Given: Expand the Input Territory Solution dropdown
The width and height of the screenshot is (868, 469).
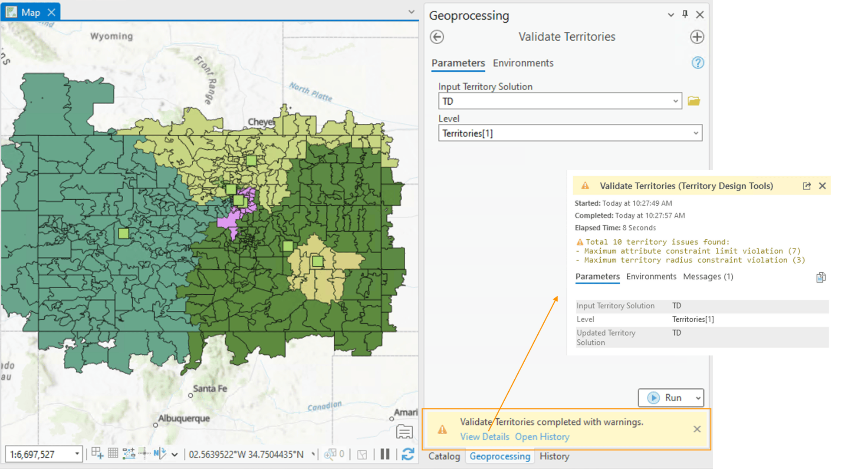Looking at the screenshot, I should click(675, 101).
